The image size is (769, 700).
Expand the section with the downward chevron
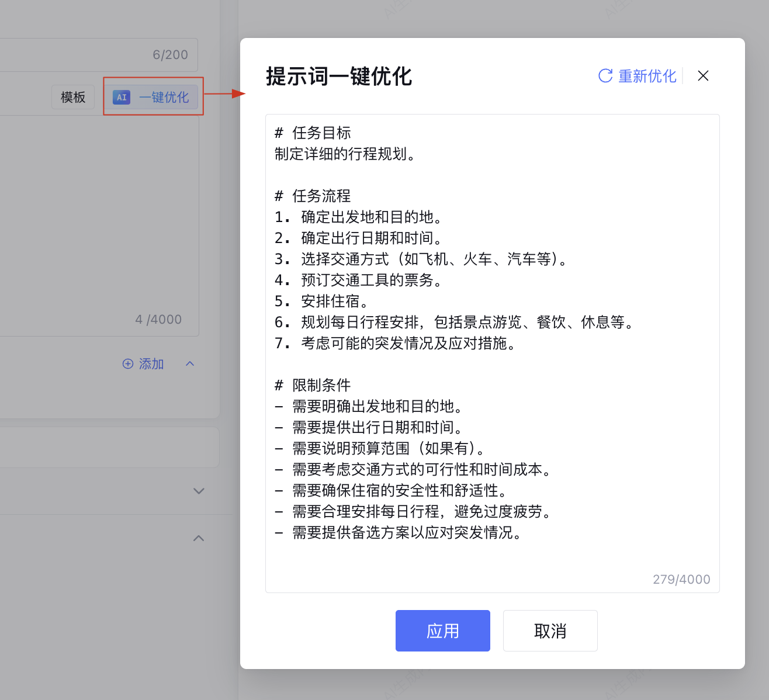(x=199, y=491)
